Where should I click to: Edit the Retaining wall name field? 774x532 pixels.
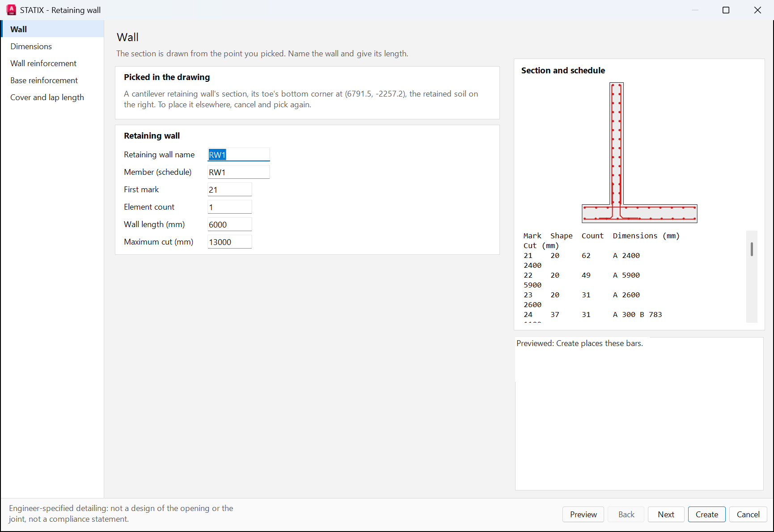[x=238, y=155]
